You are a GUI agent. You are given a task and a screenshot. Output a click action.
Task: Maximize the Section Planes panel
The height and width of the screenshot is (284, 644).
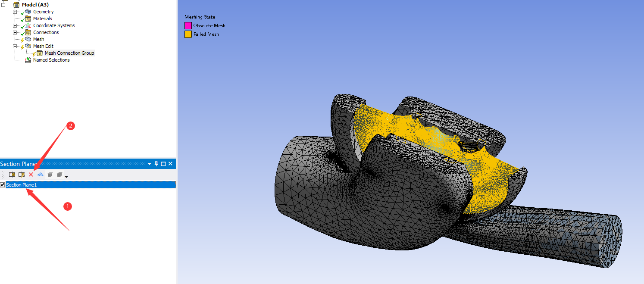[163, 164]
